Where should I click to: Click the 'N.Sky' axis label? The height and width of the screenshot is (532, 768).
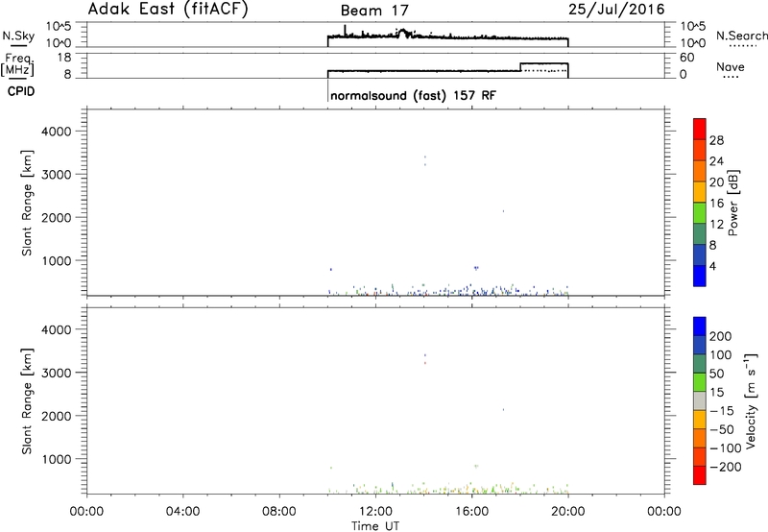[18, 36]
